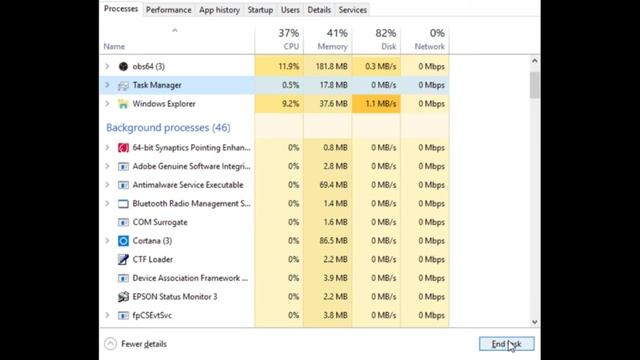This screenshot has width=640, height=360.
Task: Click the 1.1 MB/s disk value
Action: click(x=381, y=104)
